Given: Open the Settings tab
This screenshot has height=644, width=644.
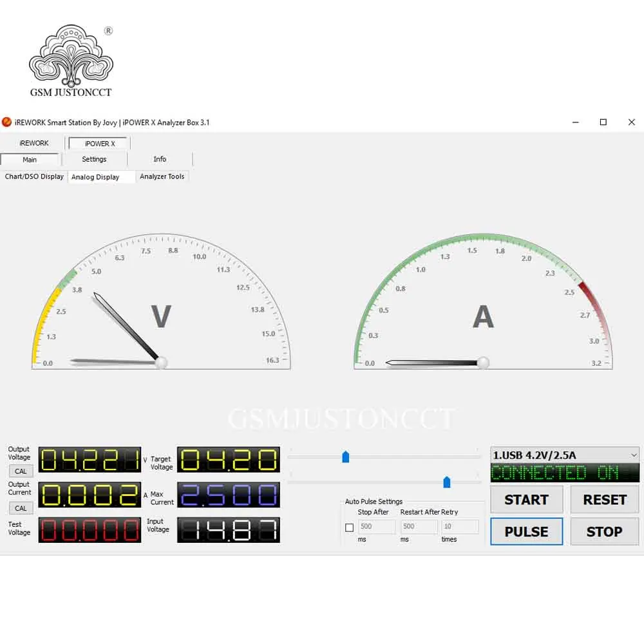Looking at the screenshot, I should (x=94, y=159).
